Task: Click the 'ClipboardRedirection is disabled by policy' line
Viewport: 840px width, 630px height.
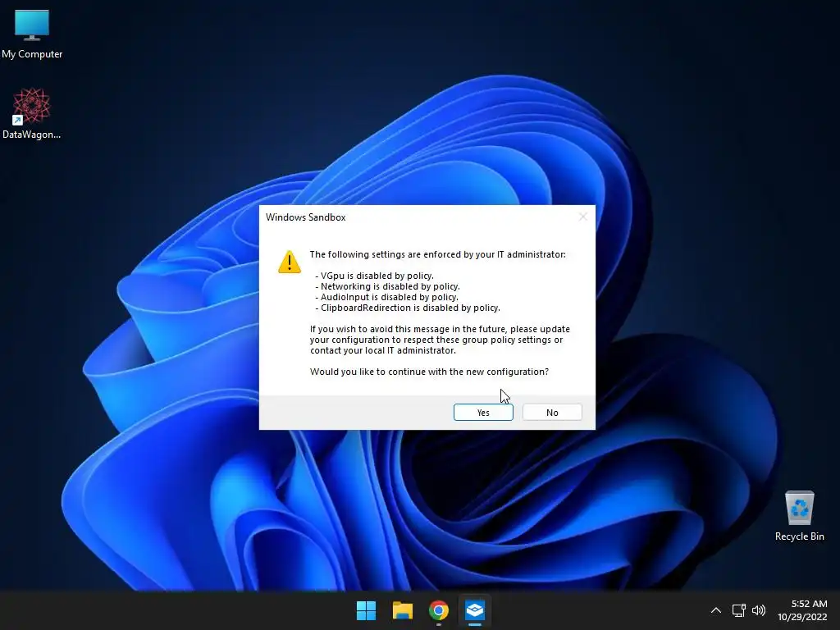Action: pyautogui.click(x=408, y=308)
